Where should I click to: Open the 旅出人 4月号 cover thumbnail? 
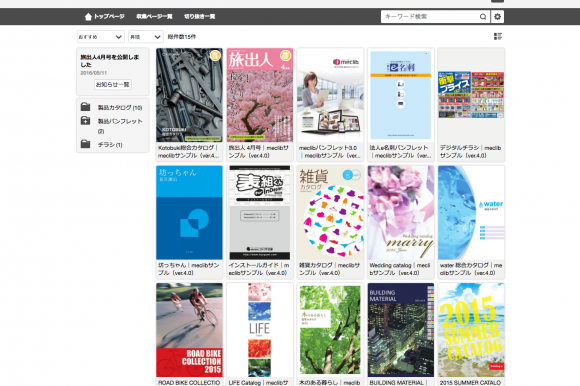260,95
